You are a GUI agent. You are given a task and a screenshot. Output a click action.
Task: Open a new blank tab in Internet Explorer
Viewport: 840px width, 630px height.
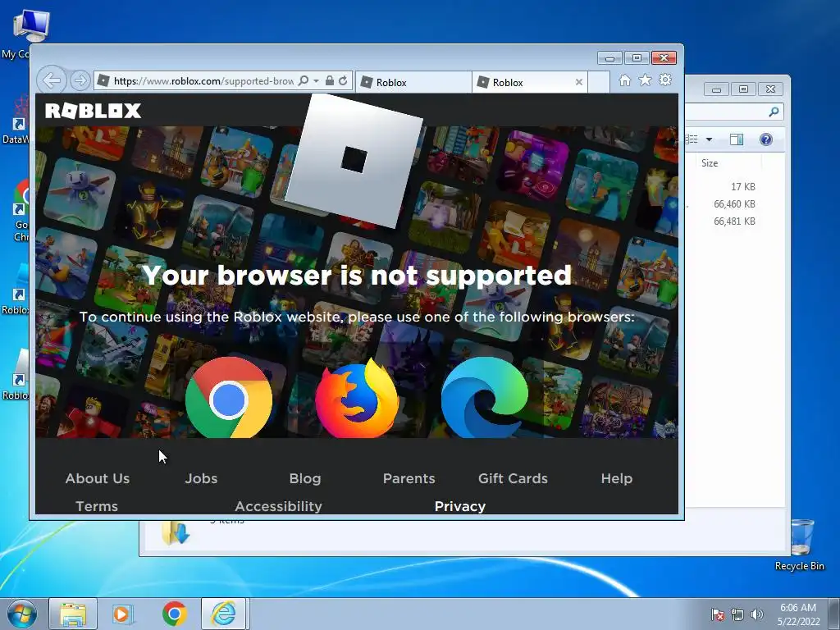point(599,83)
